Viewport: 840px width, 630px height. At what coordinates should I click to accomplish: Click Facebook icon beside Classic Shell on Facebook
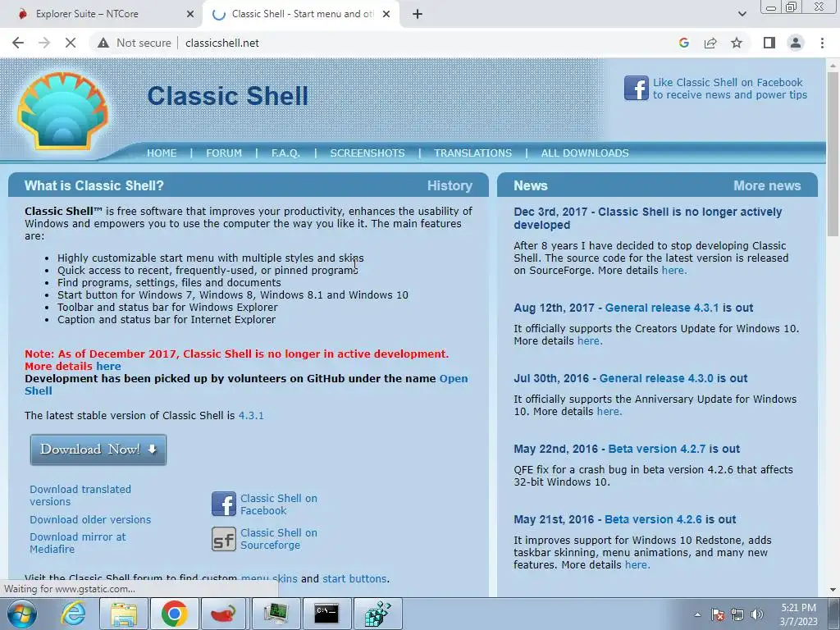coord(223,504)
